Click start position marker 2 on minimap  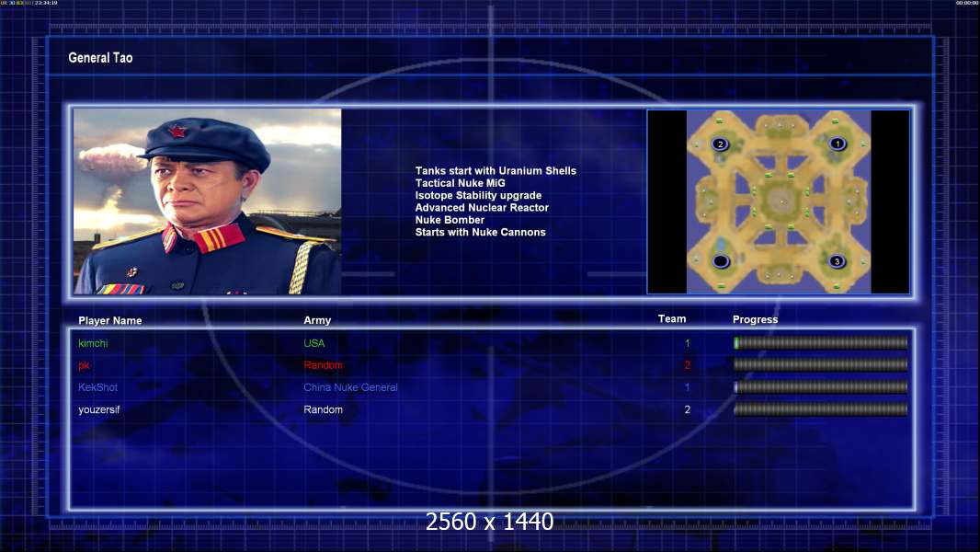pos(720,144)
